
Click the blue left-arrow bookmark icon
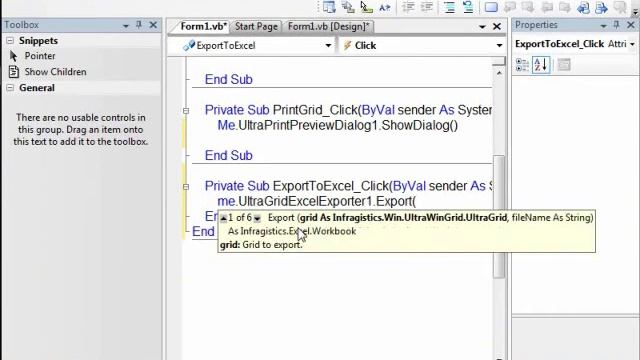coord(583,7)
